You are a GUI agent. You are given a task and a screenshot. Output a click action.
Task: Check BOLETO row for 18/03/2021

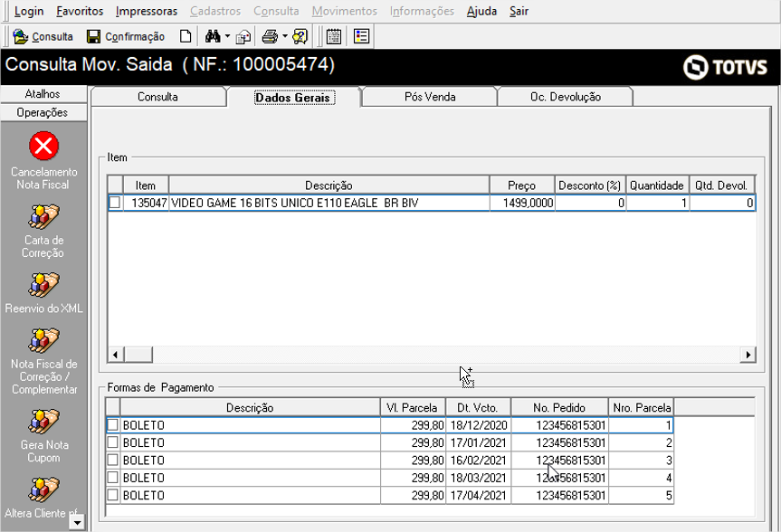pos(113,477)
